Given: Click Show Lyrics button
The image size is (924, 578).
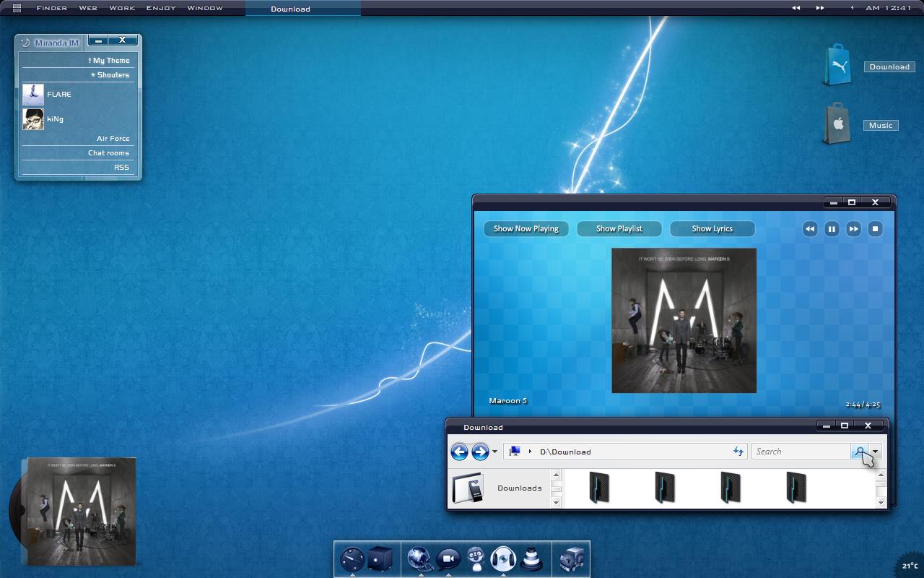Looking at the screenshot, I should point(712,229).
